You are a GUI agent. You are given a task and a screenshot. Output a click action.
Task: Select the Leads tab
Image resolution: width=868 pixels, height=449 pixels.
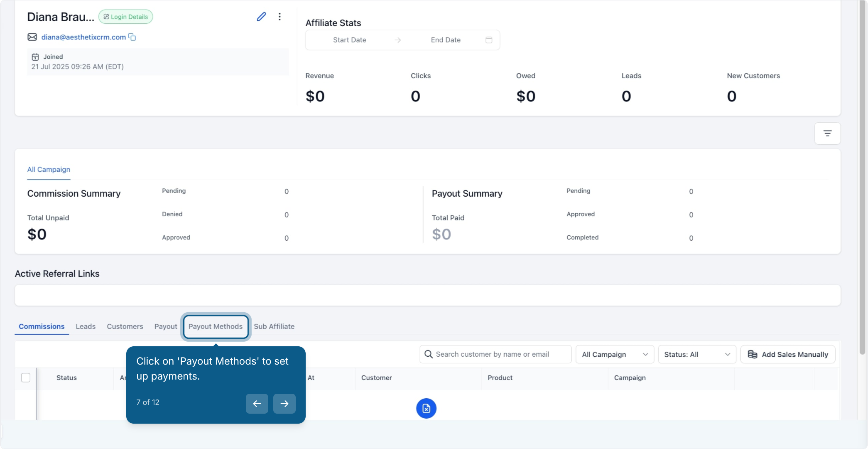tap(86, 326)
